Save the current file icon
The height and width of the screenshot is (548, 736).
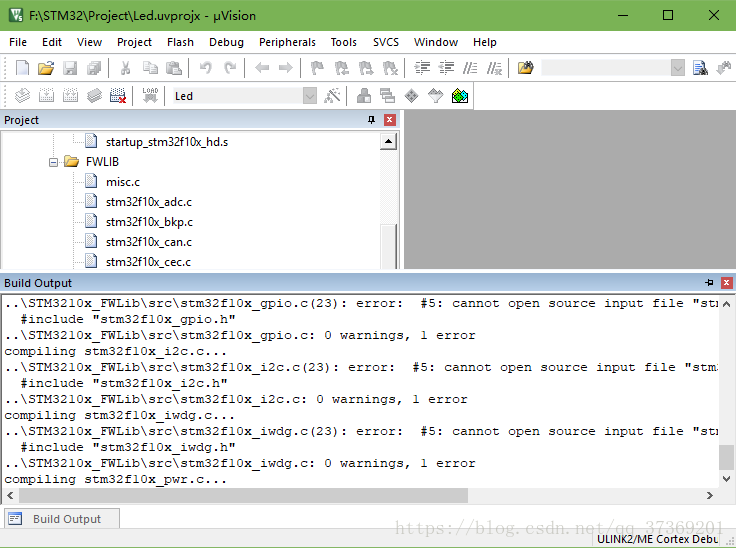[x=70, y=68]
